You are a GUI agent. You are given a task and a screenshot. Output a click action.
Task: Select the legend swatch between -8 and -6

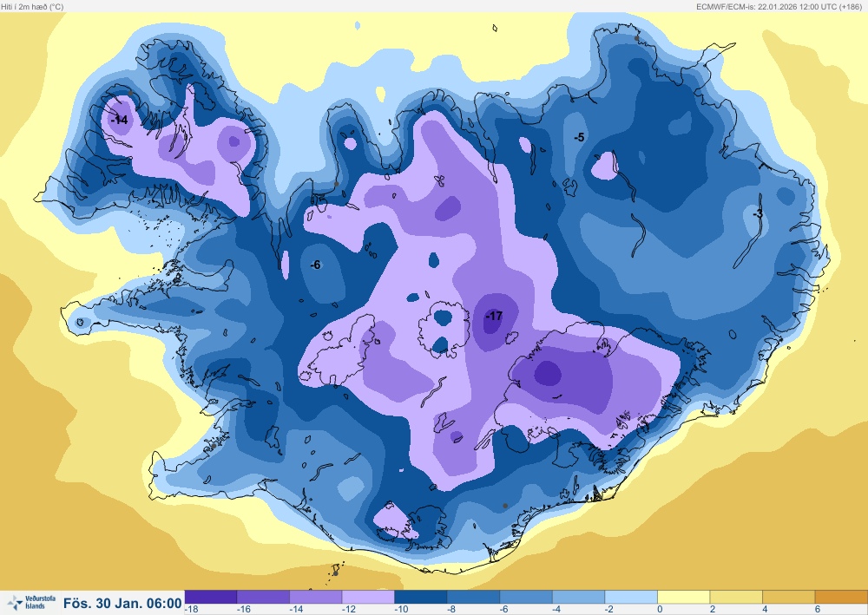(474, 597)
